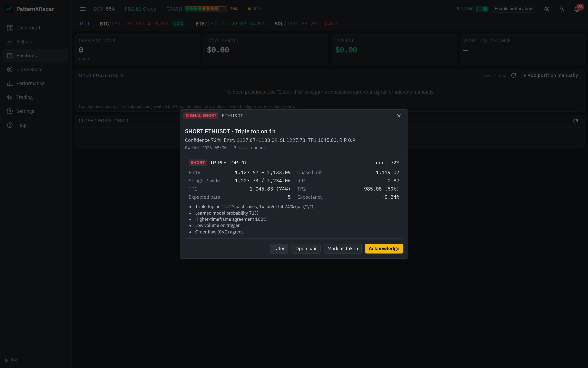This screenshot has height=368, width=588.
Task: Click the Settings gear icon
Action: (10, 111)
